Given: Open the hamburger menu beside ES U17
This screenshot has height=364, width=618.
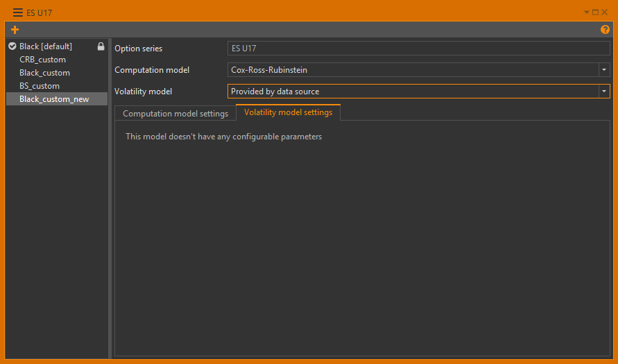Looking at the screenshot, I should click(18, 12).
